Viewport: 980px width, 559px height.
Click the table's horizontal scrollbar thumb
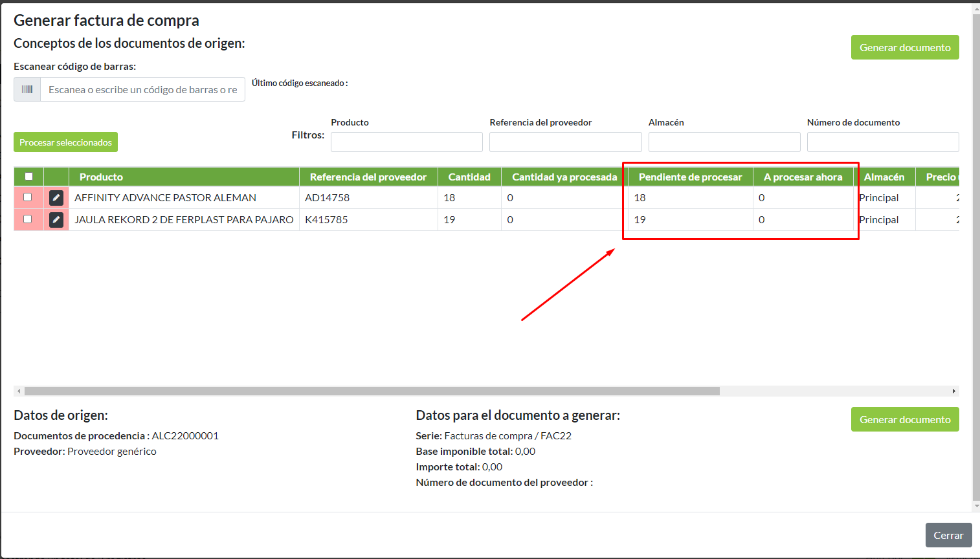[x=372, y=391]
